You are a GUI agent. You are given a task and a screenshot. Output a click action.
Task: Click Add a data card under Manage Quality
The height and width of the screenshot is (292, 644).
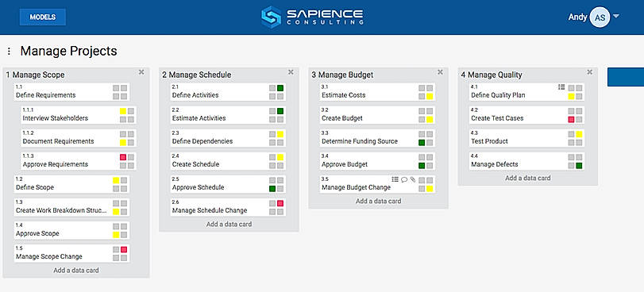coord(528,179)
